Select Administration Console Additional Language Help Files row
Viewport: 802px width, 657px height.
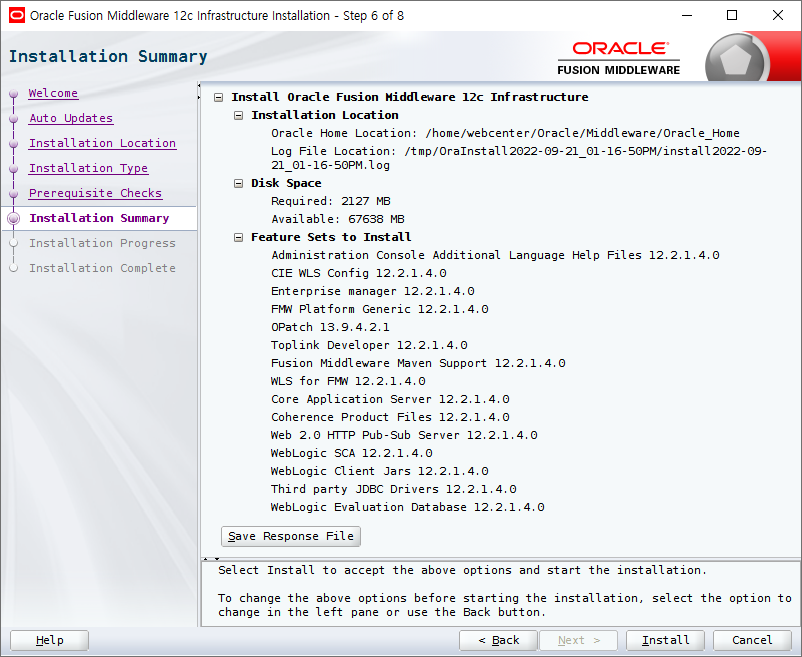pyautogui.click(x=495, y=255)
